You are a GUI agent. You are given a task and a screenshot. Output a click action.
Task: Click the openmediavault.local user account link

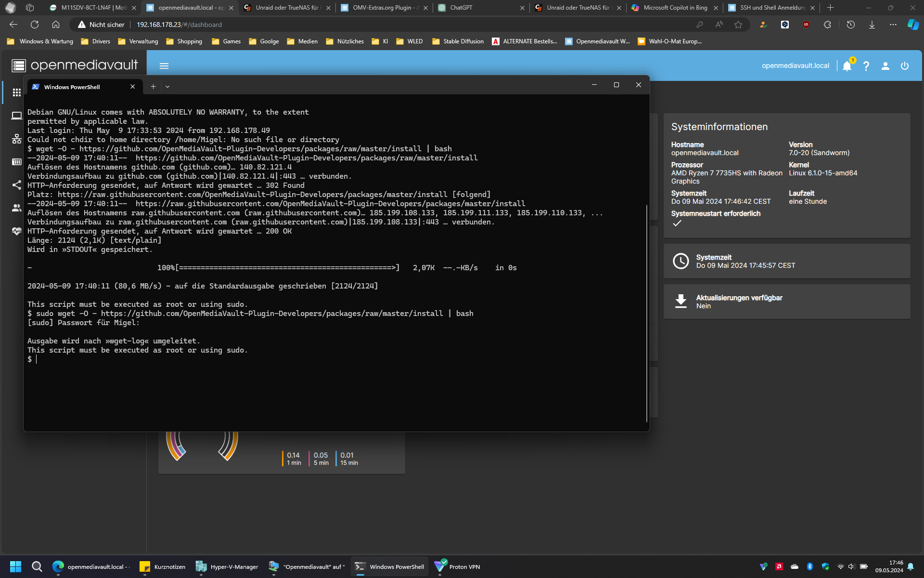795,66
